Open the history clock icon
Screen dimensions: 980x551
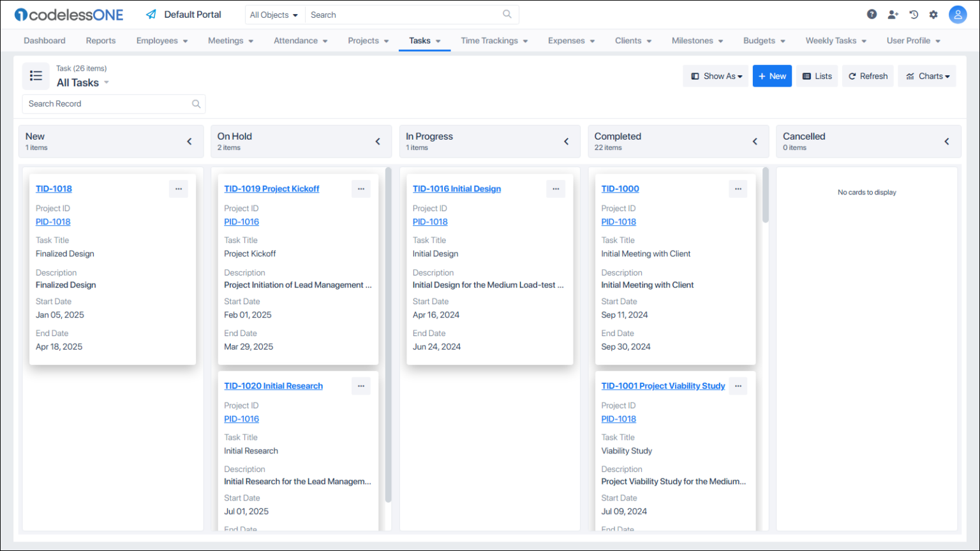(x=914, y=14)
